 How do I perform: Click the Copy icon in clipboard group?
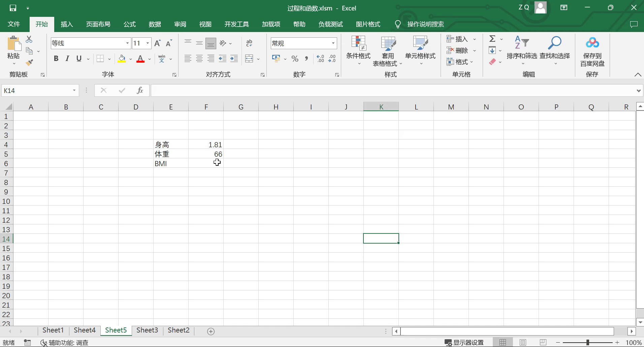pyautogui.click(x=29, y=51)
